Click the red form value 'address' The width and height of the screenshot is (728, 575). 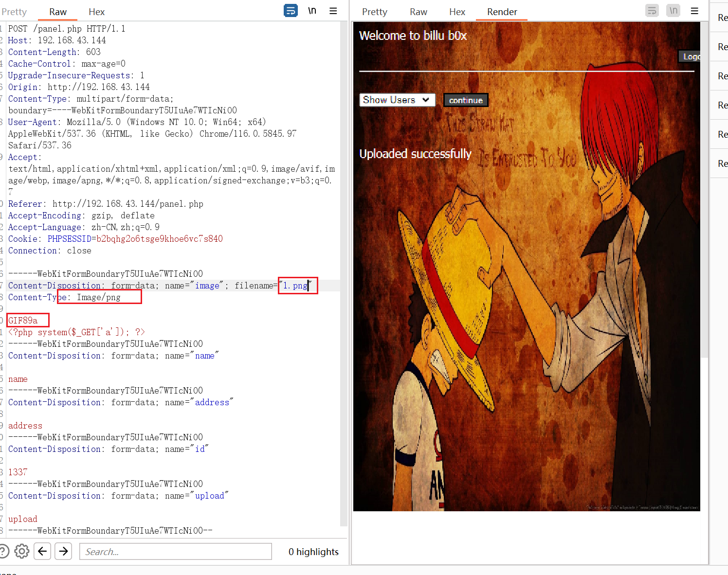25,426
